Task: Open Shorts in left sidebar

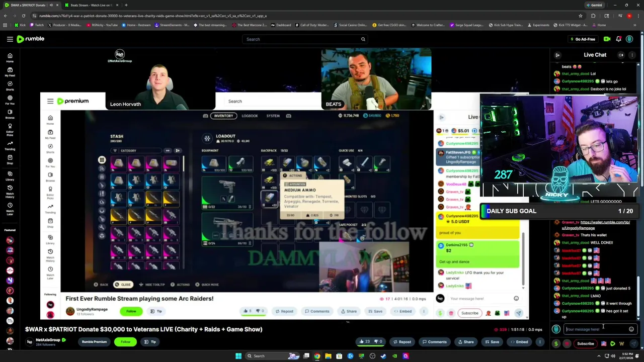Action: pyautogui.click(x=10, y=86)
